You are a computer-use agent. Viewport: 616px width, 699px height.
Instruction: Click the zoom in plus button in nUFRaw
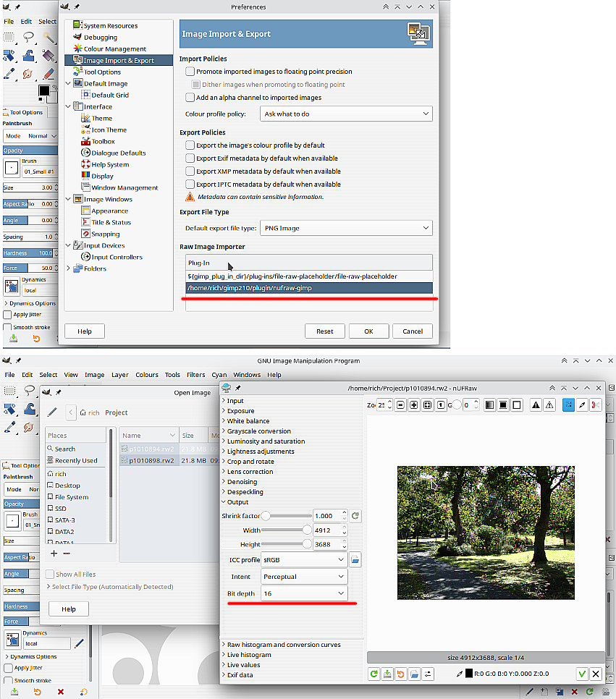pos(414,404)
